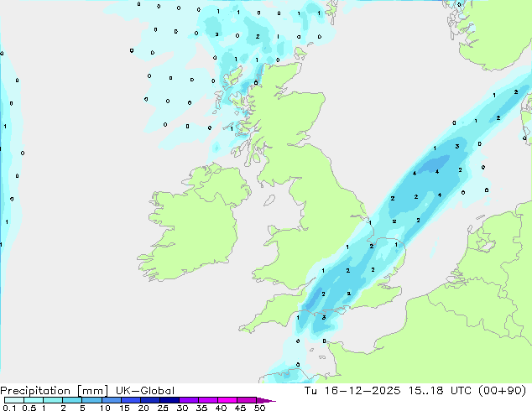Click the purple arrow tip of the legend
The height and width of the screenshot is (411, 532).
[266, 400]
